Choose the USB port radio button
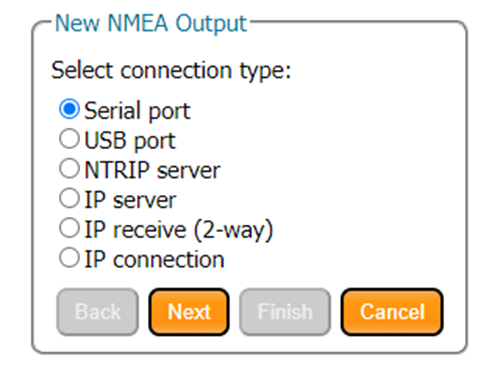 coord(69,139)
